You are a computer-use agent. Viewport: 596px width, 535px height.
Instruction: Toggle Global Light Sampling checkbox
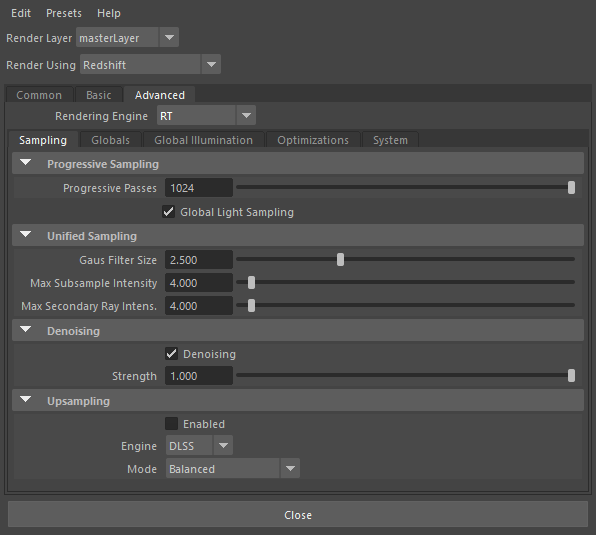(168, 212)
